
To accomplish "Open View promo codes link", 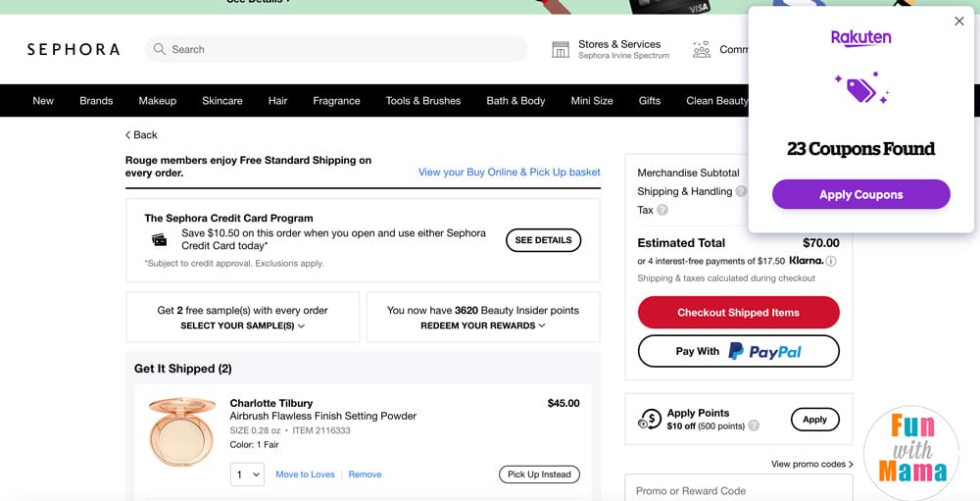I will tap(811, 464).
